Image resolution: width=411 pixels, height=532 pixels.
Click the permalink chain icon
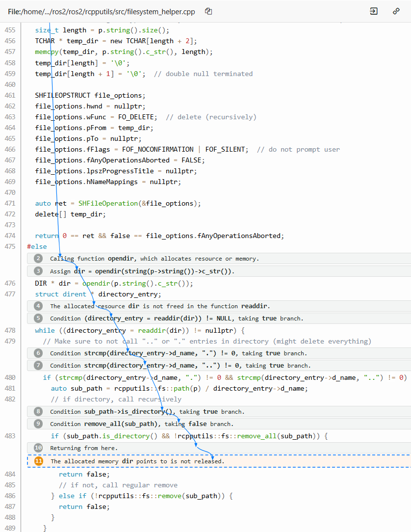[396, 11]
